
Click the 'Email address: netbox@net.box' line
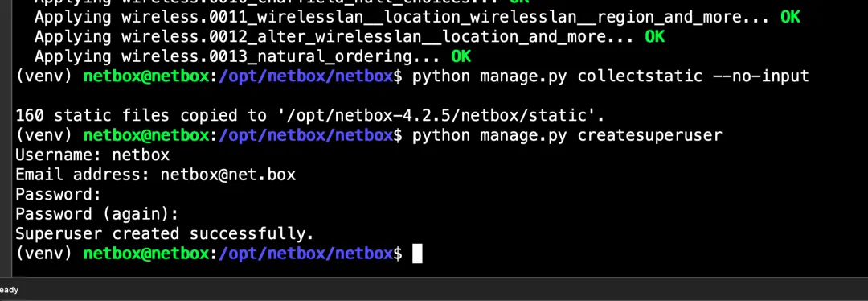[156, 175]
